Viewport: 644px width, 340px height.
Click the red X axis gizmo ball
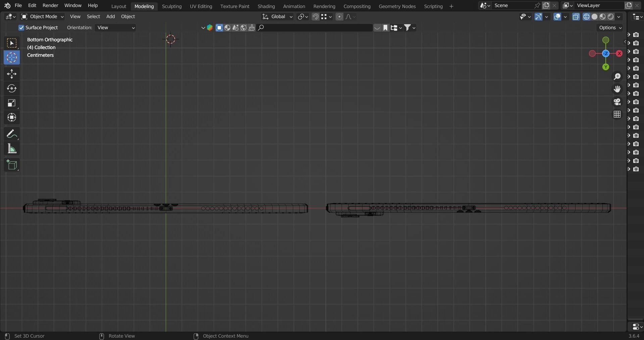tap(619, 53)
